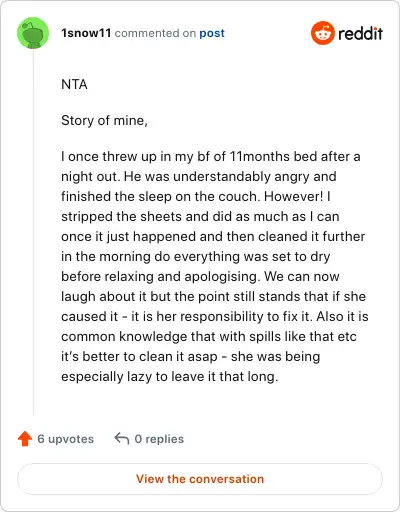Open the "0 replies" label
This screenshot has height=512, width=400.
click(159, 439)
